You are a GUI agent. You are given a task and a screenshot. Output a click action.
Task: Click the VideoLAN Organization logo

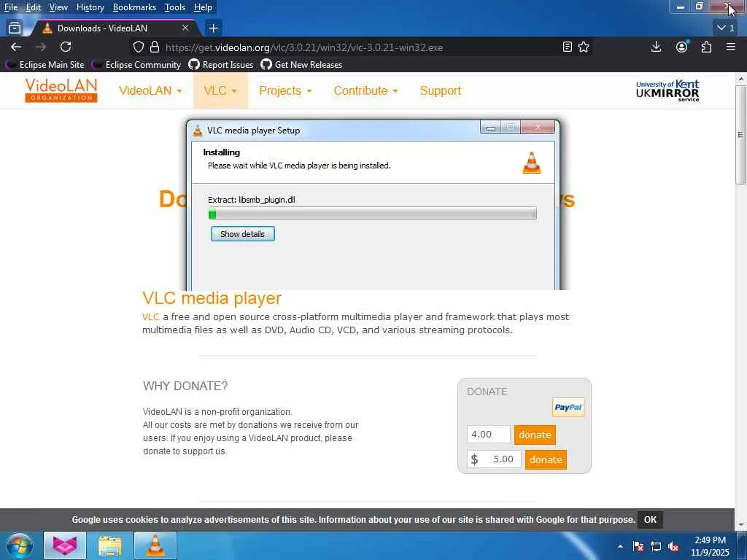pyautogui.click(x=61, y=90)
